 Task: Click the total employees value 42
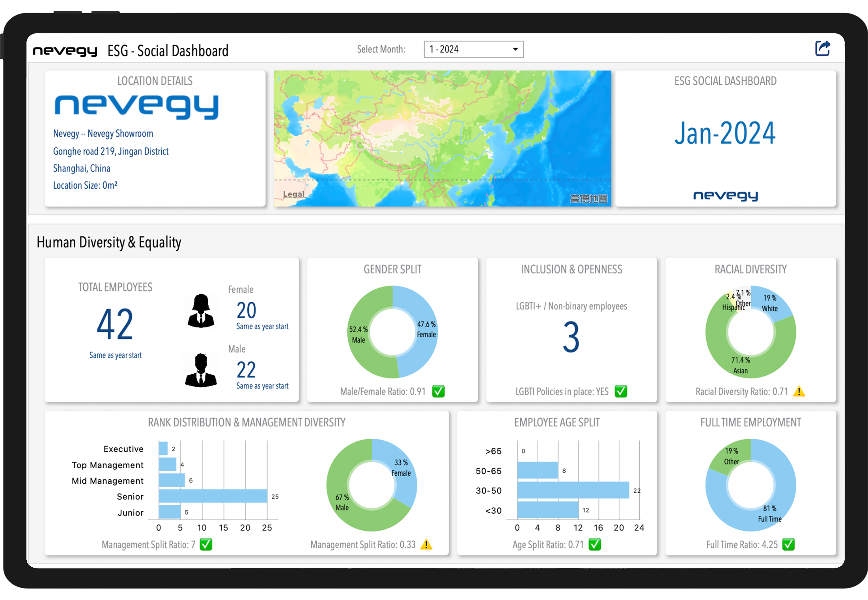[115, 324]
